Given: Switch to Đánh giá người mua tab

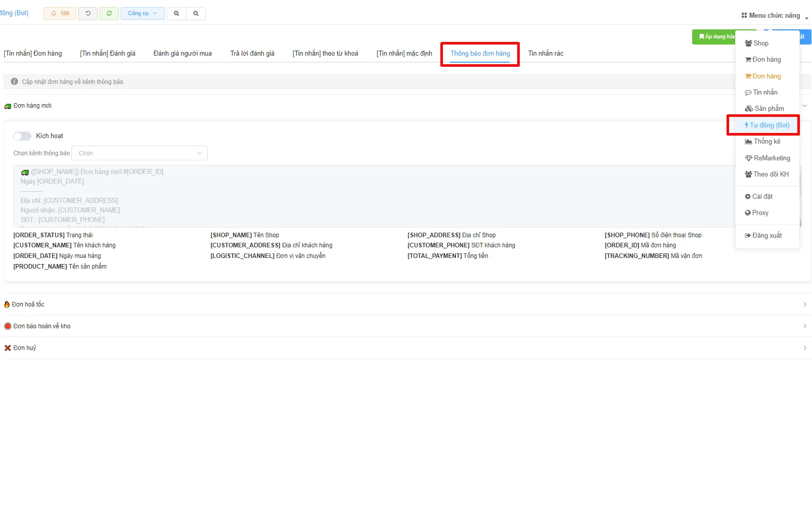Looking at the screenshot, I should click(x=183, y=54).
